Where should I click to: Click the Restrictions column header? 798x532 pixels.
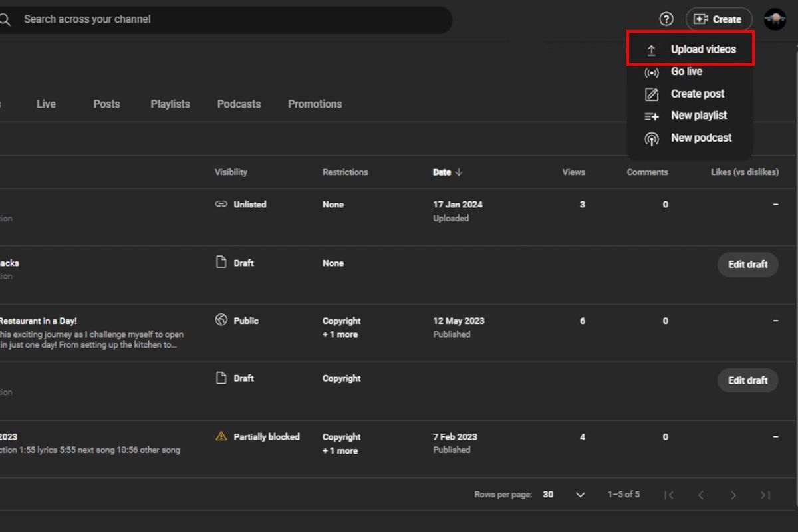(345, 172)
